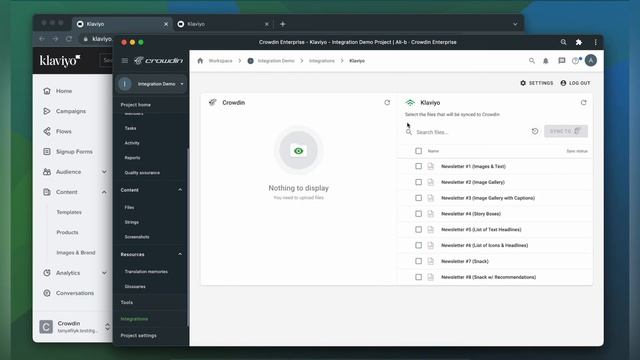Click the home breadcrumb icon
640x360 pixels.
point(200,61)
